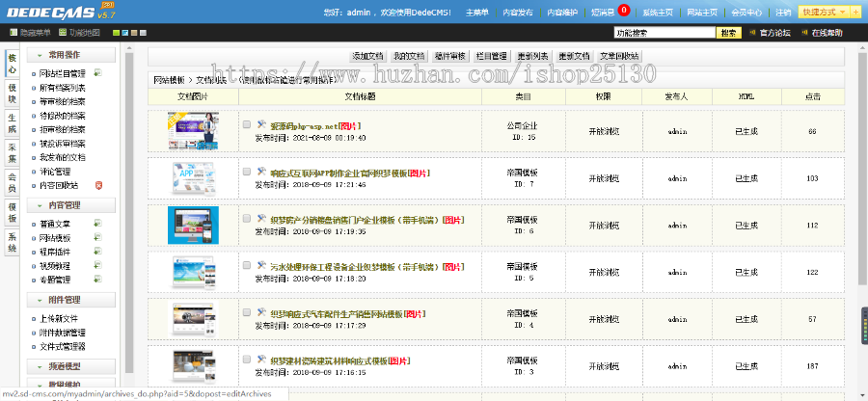
Task: Switch to the 采集 side tab
Action: tap(13, 153)
